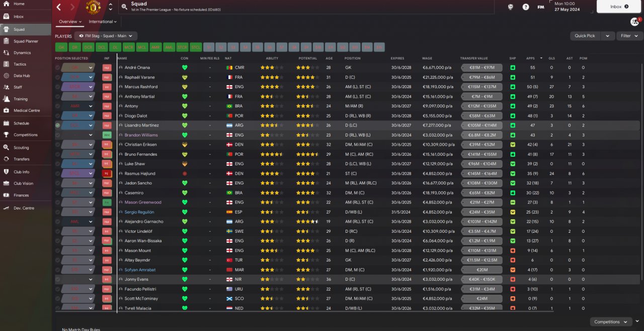This screenshot has width=644, height=331.
Task: Open the FM Stag - Squad - Main view dropdown
Action: pos(106,36)
